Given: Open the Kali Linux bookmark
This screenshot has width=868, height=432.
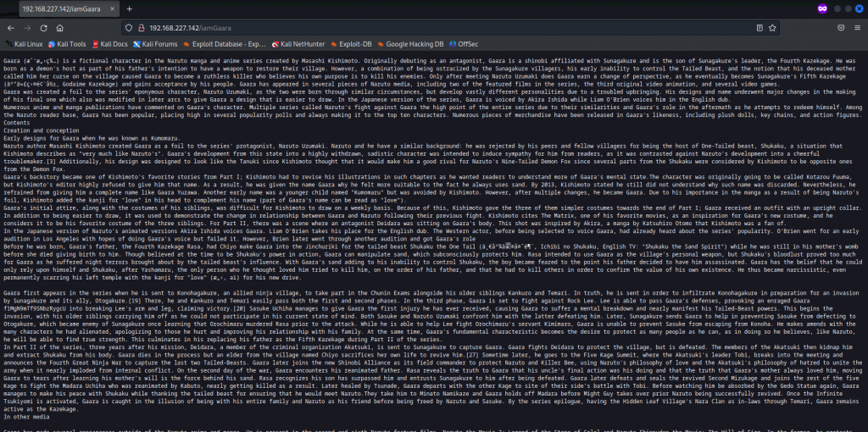Looking at the screenshot, I should [24, 44].
